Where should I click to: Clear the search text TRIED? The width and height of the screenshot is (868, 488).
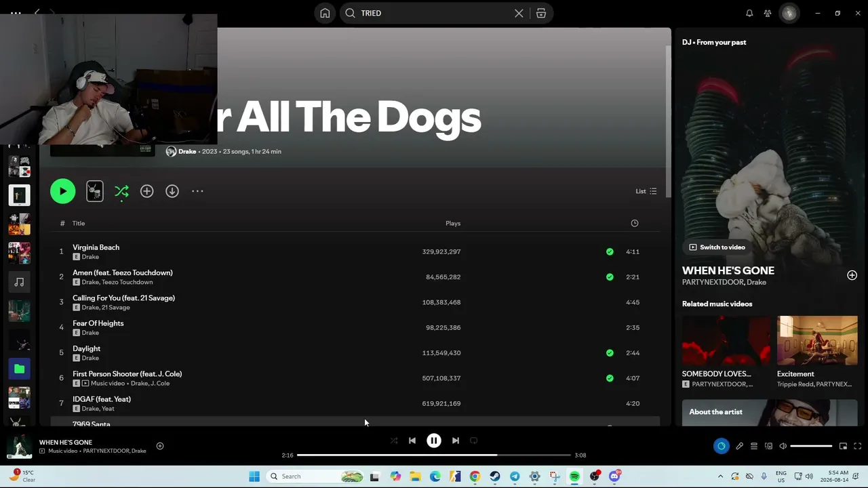(x=519, y=13)
